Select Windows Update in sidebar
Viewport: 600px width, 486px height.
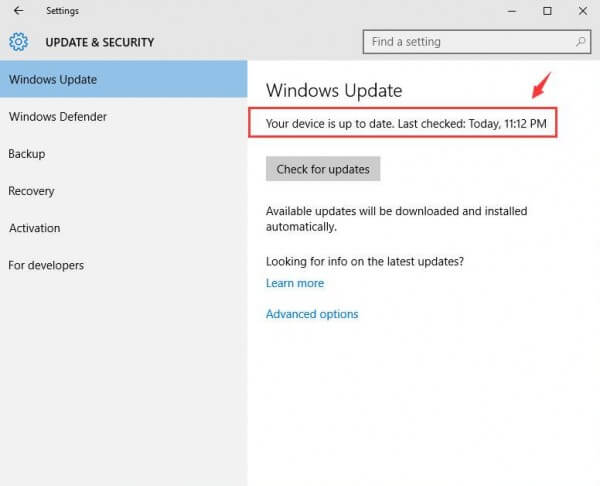click(124, 79)
